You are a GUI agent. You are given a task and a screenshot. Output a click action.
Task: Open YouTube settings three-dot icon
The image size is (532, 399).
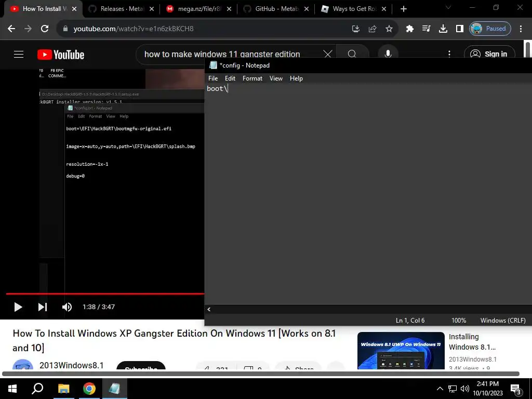(x=449, y=54)
